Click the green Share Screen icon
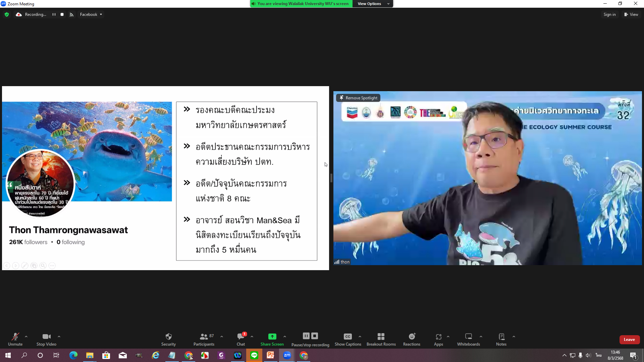This screenshot has height=362, width=644. pos(272,337)
